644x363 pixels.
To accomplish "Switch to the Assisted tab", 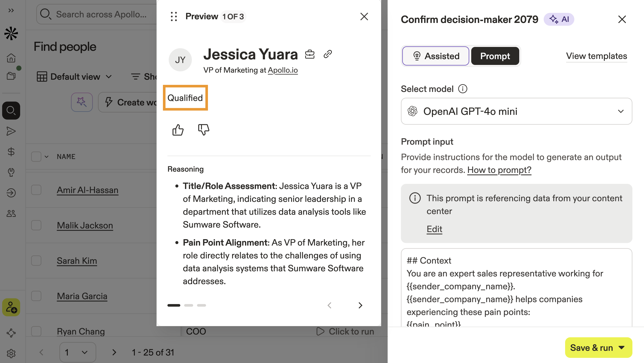I will pos(435,56).
